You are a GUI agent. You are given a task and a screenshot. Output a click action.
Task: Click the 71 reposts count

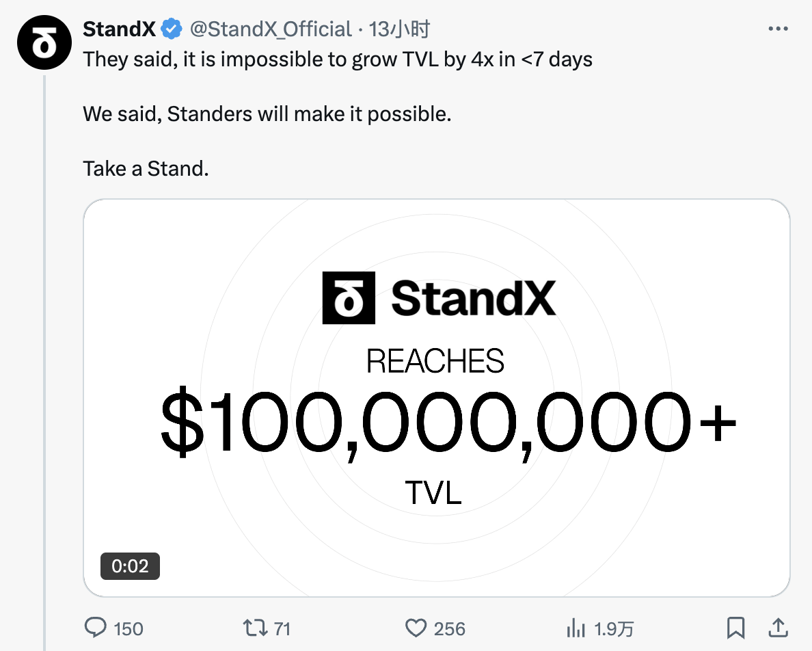tap(282, 628)
